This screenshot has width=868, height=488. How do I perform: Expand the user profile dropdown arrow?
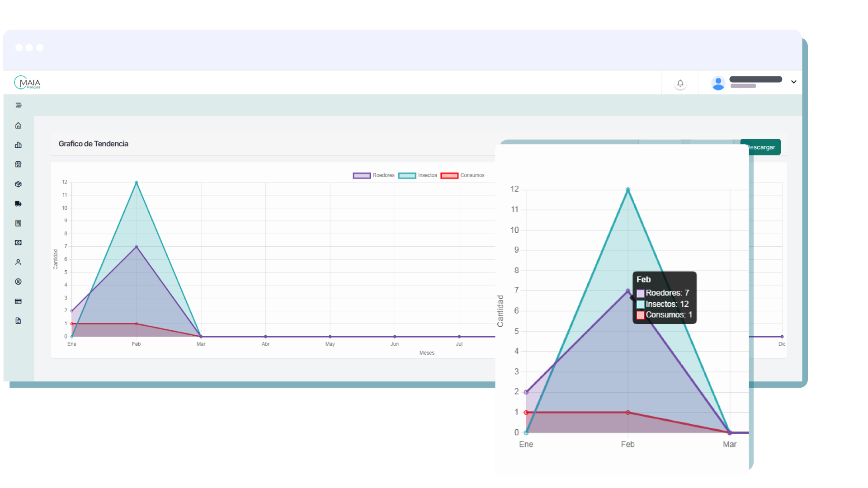click(793, 82)
